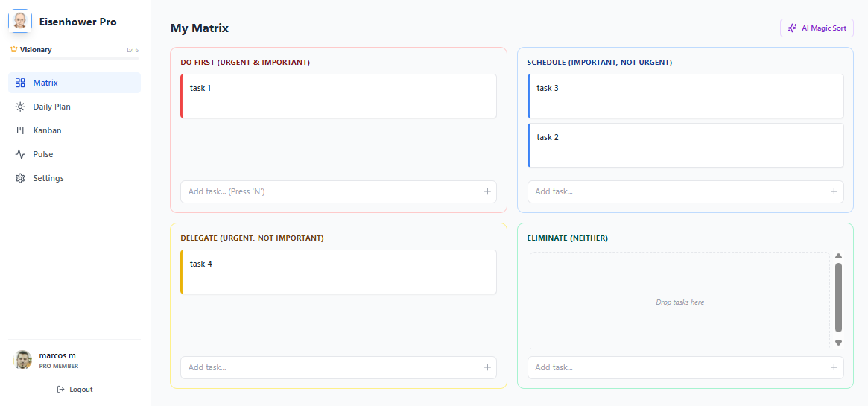Click the Matrix grid icon in sidebar
Screen dimensions: 868x406
pyautogui.click(x=20, y=83)
